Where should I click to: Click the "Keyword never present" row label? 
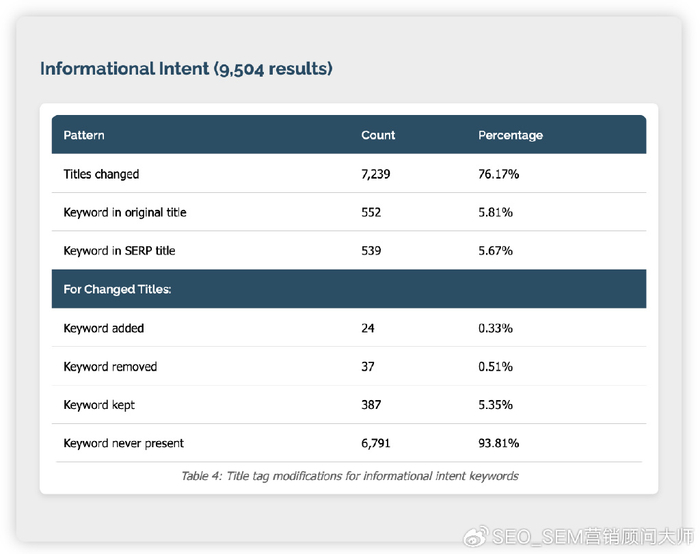[123, 443]
